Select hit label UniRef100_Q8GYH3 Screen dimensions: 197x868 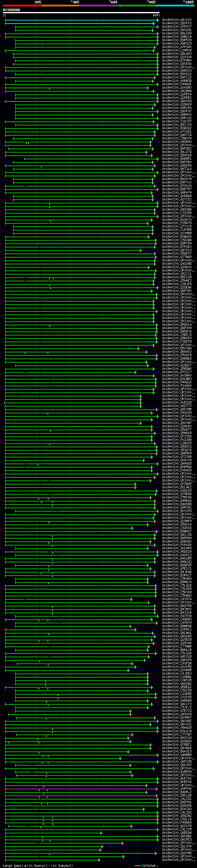(x=177, y=101)
